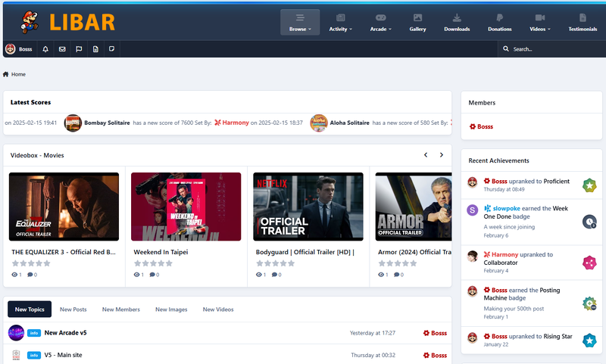Screen dimensions: 606x364
Task: Expand the Browse dropdown menu
Action: [300, 22]
